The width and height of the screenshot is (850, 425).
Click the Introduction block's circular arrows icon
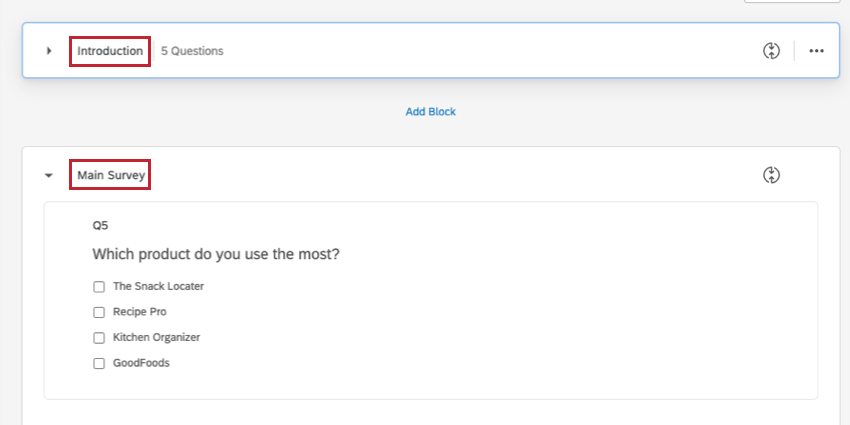click(x=771, y=50)
